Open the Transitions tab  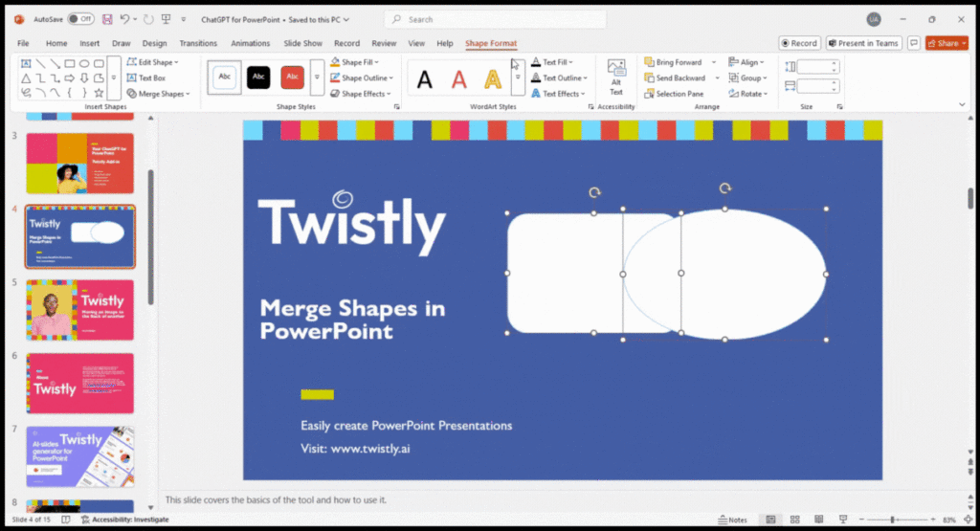click(198, 43)
